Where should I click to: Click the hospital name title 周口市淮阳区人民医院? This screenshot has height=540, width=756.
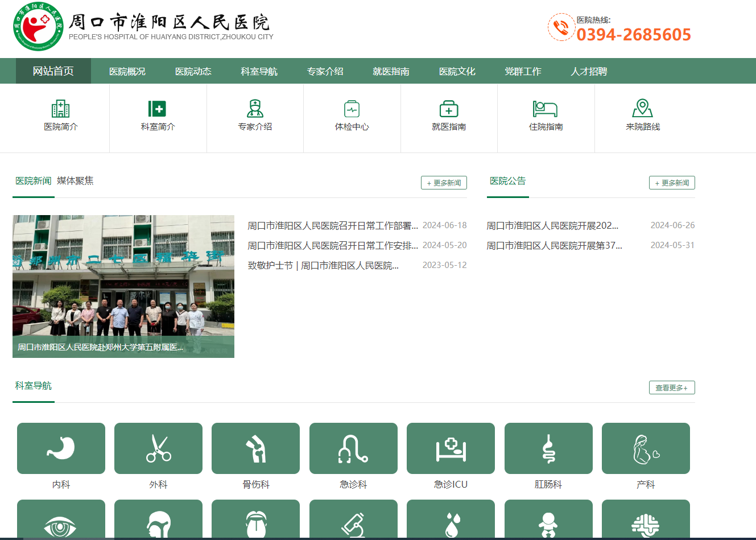169,22
